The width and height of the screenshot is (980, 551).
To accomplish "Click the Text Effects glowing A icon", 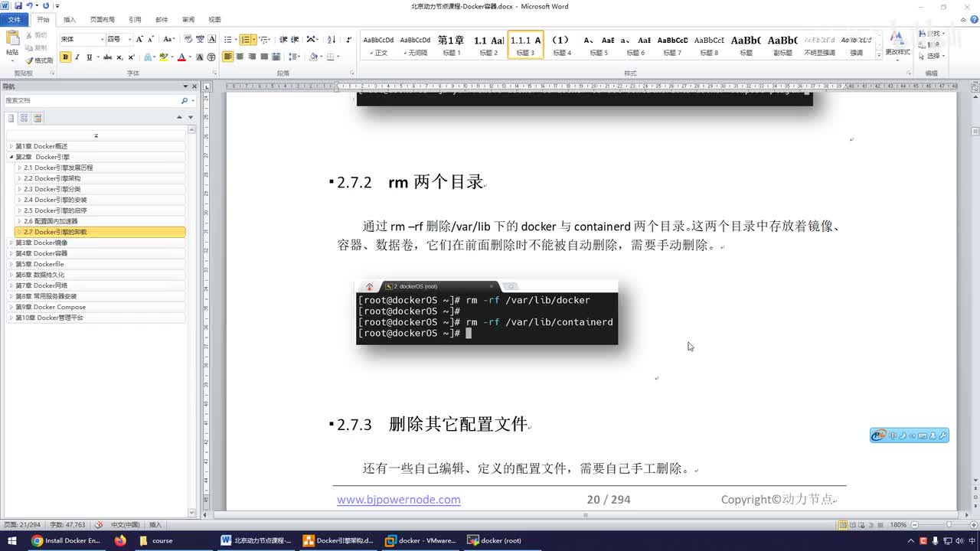I will [x=149, y=57].
